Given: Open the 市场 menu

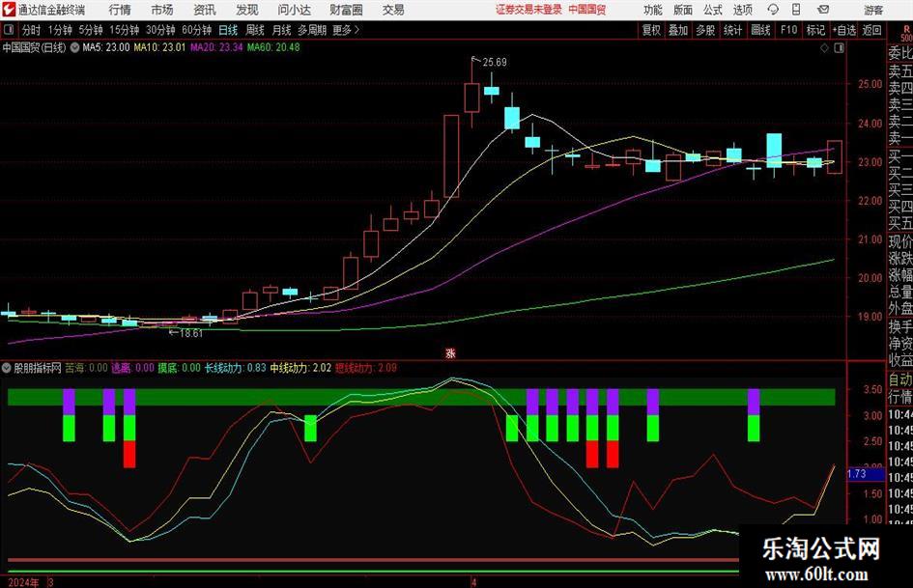Looking at the screenshot, I should point(162,10).
